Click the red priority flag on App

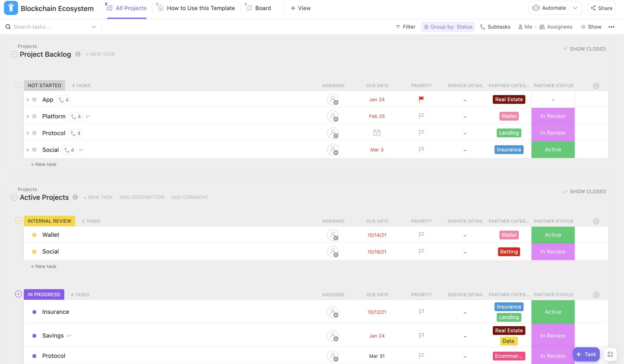click(x=421, y=99)
